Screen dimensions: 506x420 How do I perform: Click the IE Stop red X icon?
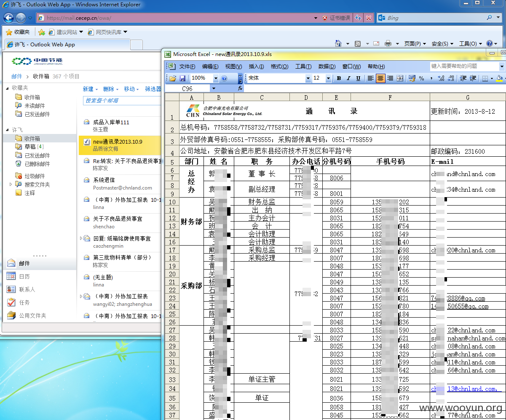click(x=369, y=18)
